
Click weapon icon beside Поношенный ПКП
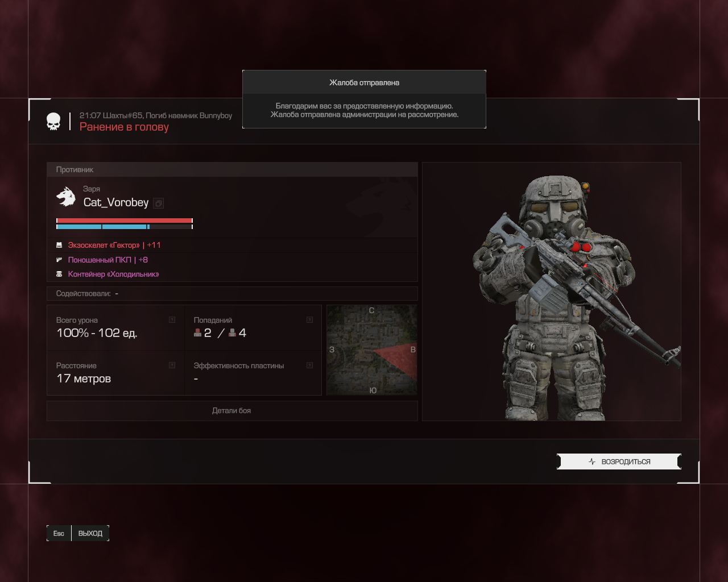(59, 260)
